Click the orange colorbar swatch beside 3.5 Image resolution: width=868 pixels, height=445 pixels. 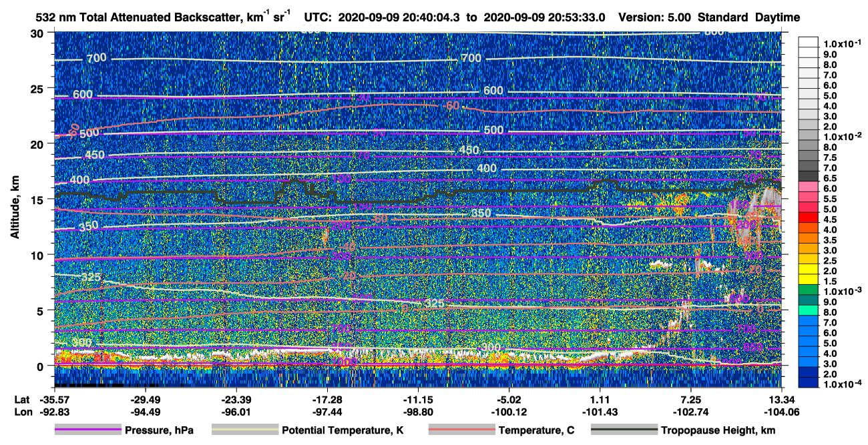point(809,240)
